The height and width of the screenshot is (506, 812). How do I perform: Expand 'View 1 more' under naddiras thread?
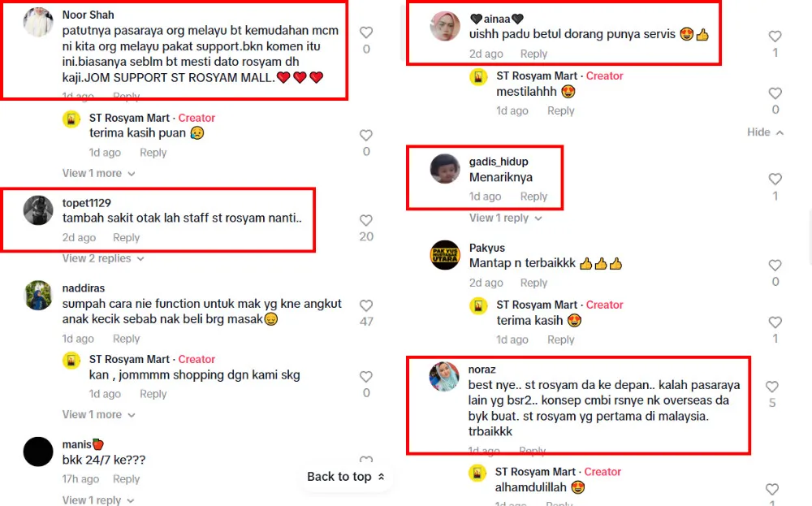(x=99, y=415)
